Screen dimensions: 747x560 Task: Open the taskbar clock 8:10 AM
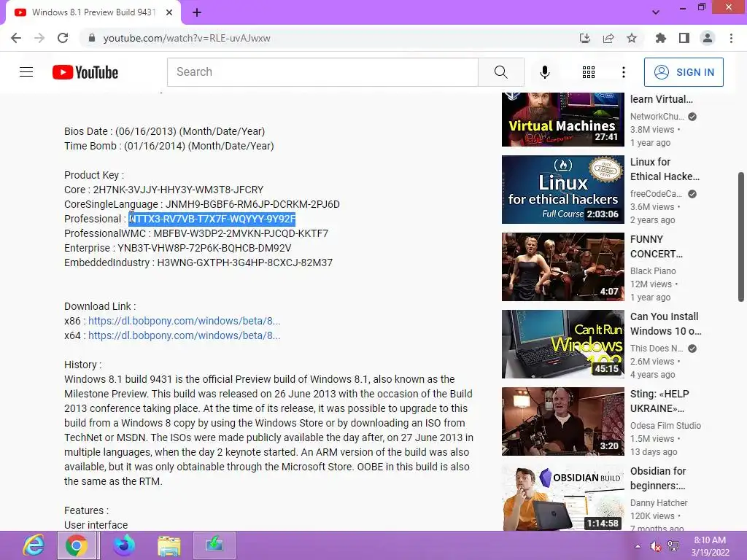710,546
